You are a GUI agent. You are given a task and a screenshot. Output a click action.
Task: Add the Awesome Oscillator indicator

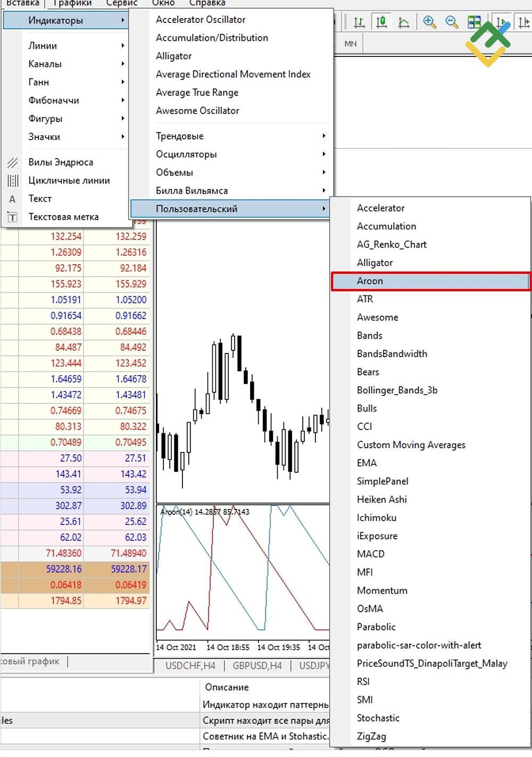(231, 111)
